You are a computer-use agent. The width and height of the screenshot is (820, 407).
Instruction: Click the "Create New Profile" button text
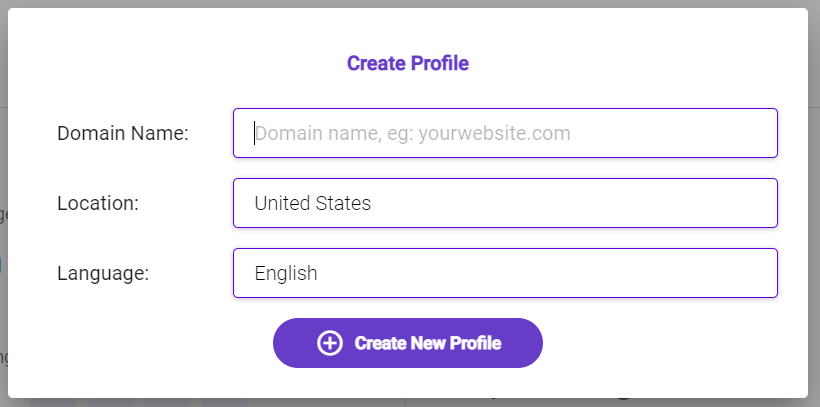tap(427, 343)
